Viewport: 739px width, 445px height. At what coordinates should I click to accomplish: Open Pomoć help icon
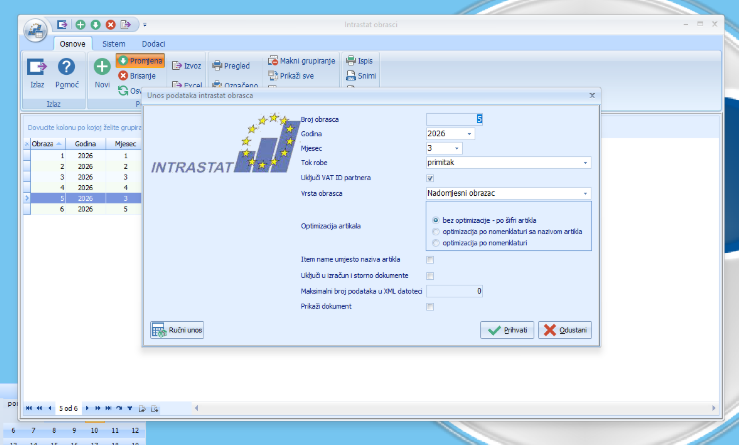coord(66,66)
